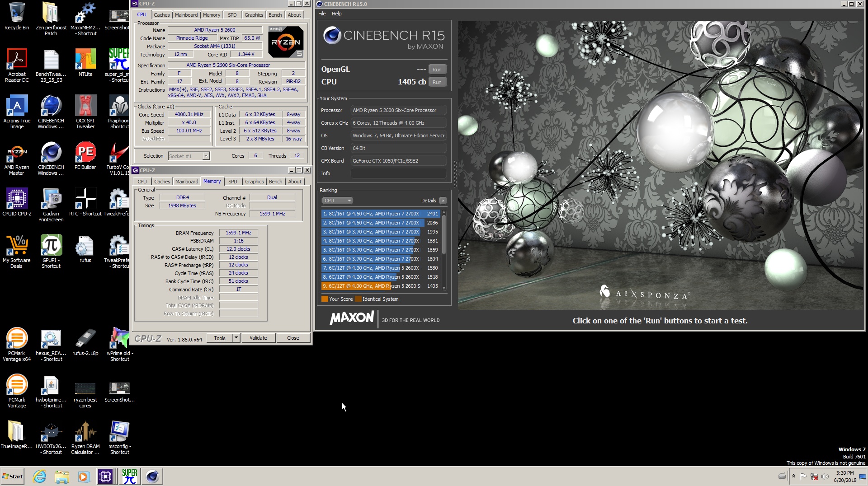Click the ranking list scrollbar
The height and width of the screenshot is (486, 868).
pos(444,250)
